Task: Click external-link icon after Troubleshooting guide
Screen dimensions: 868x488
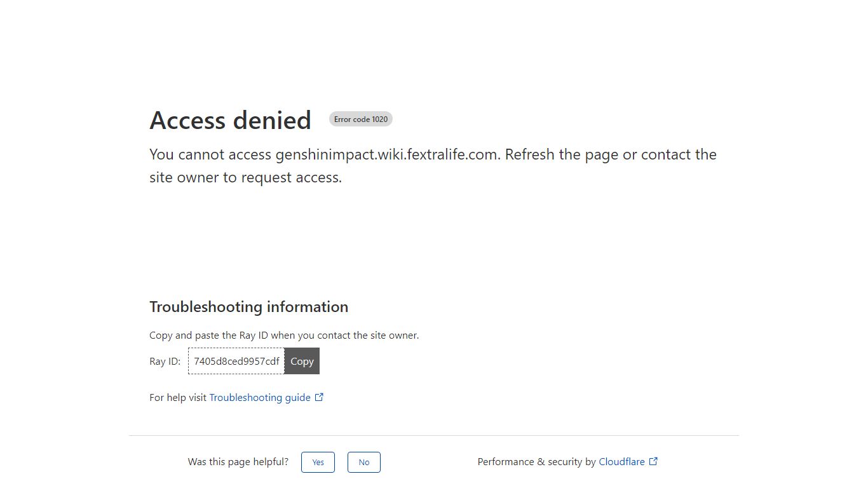Action: [x=320, y=397]
